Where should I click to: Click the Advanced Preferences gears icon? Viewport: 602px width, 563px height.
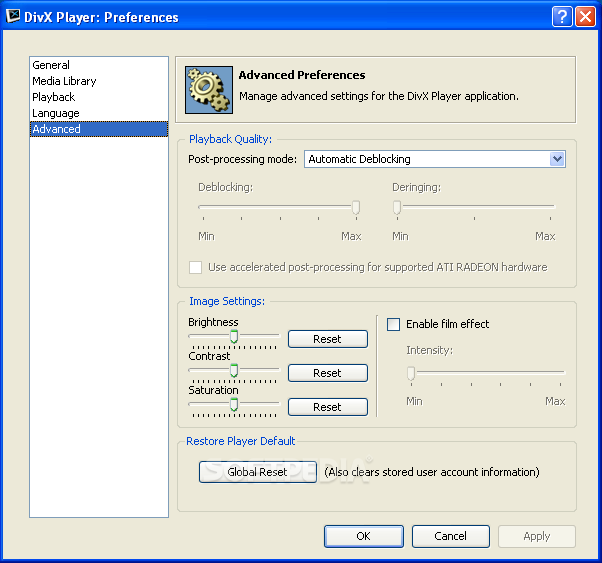(209, 90)
